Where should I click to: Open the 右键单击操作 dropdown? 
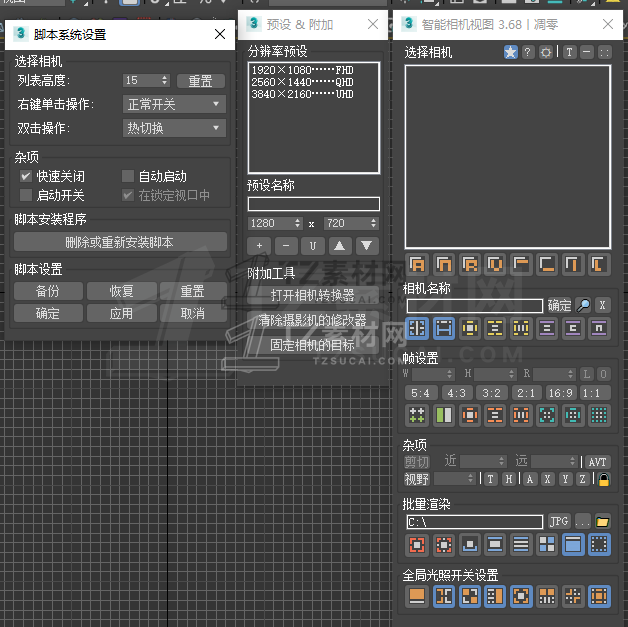174,104
